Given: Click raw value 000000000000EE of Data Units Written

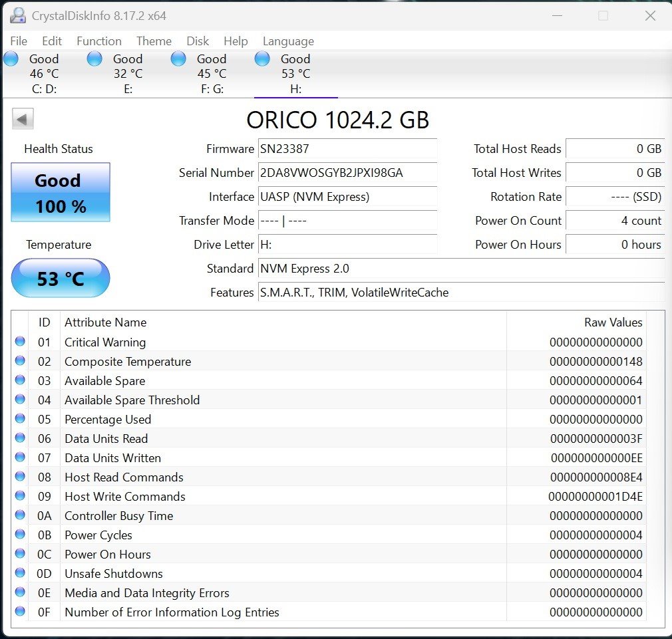Looking at the screenshot, I should (597, 458).
